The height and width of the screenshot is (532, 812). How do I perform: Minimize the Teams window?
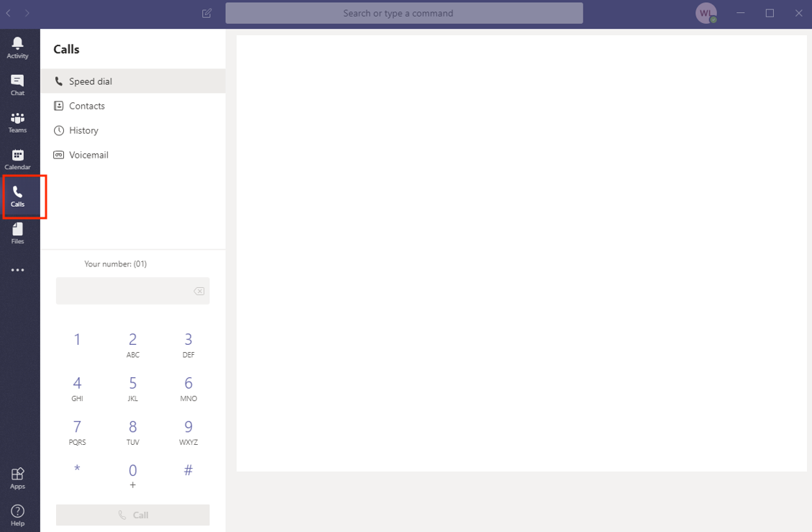[741, 13]
